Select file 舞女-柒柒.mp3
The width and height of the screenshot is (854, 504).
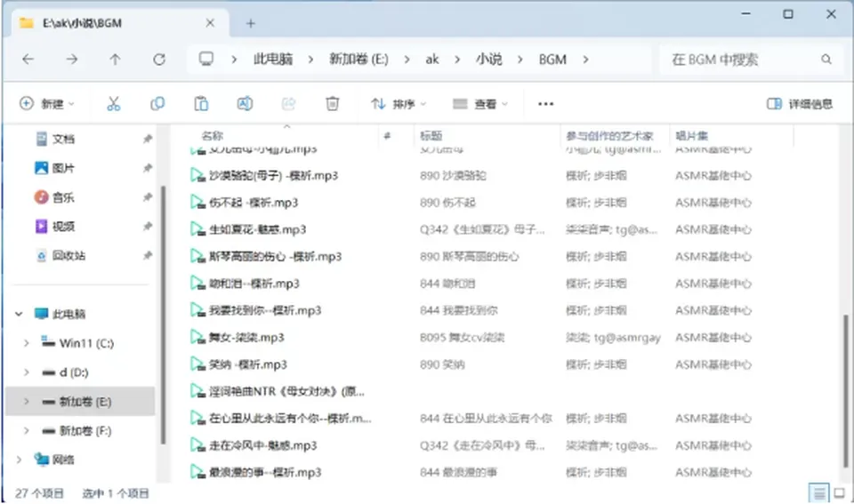(246, 338)
